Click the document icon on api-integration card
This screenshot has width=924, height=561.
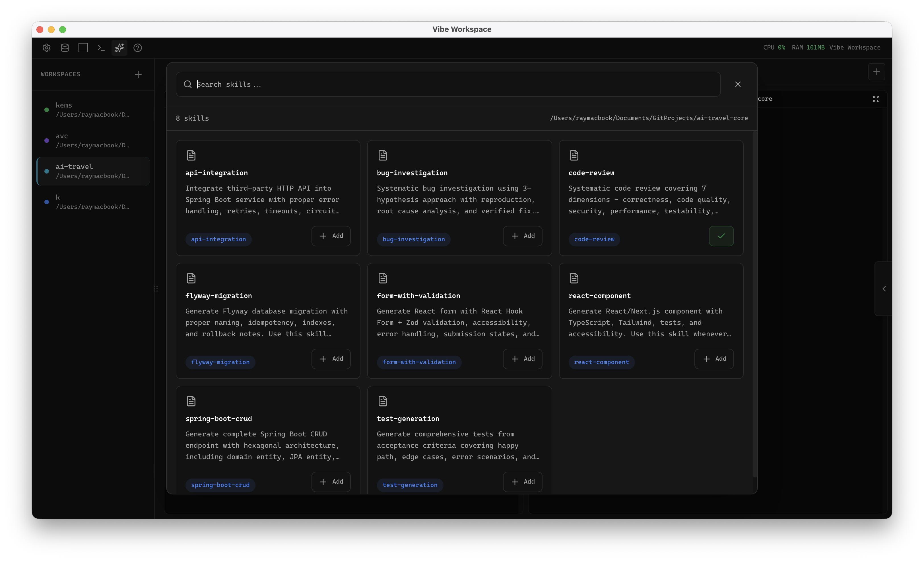pos(191,155)
